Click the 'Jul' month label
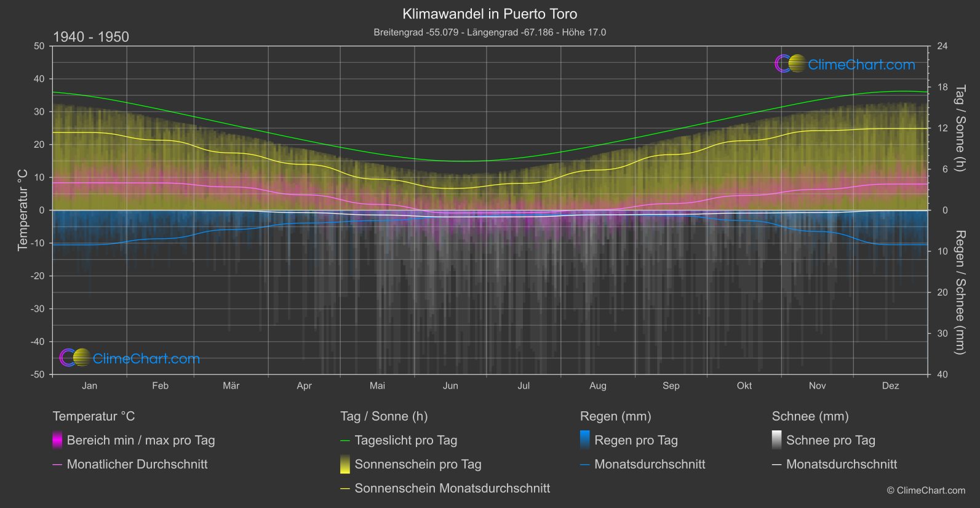980x508 pixels. click(x=524, y=385)
